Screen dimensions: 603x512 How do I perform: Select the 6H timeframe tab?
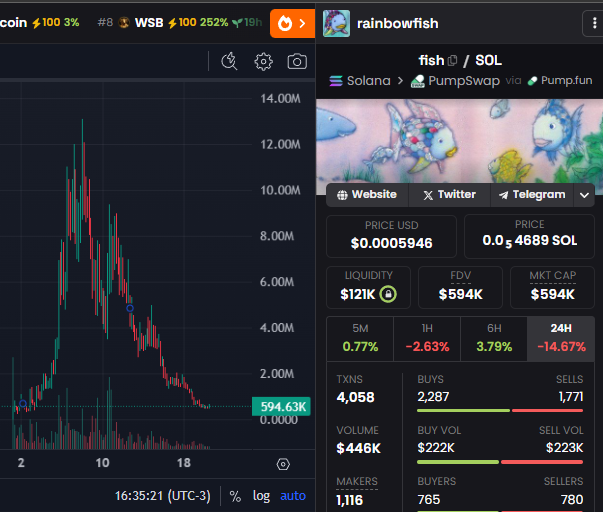[494, 339]
